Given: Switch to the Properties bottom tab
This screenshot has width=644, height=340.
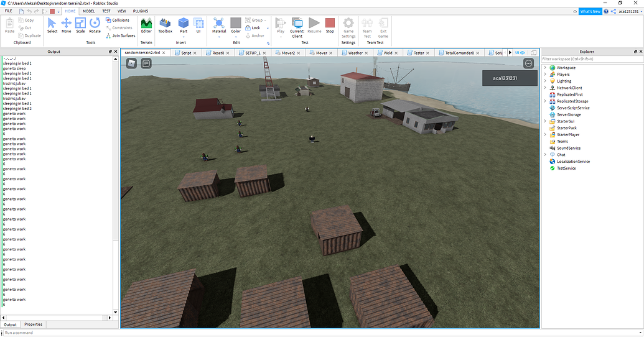Looking at the screenshot, I should click(x=33, y=324).
